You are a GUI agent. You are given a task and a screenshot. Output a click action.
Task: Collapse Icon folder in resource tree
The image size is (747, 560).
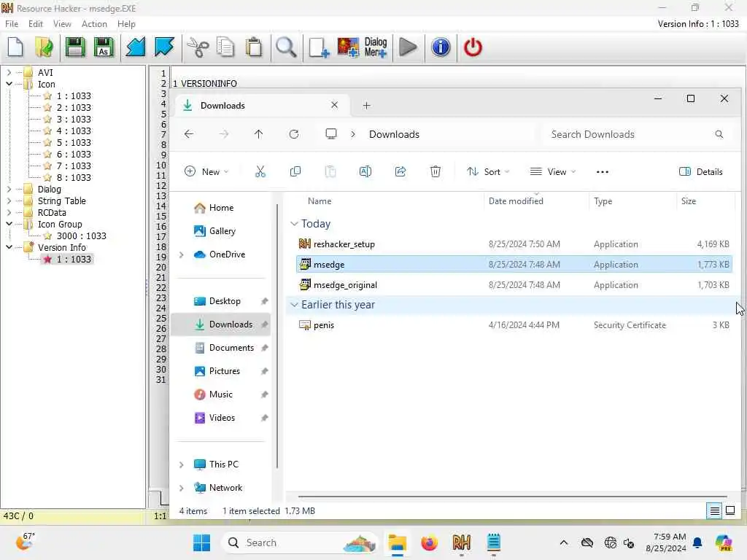pos(9,84)
